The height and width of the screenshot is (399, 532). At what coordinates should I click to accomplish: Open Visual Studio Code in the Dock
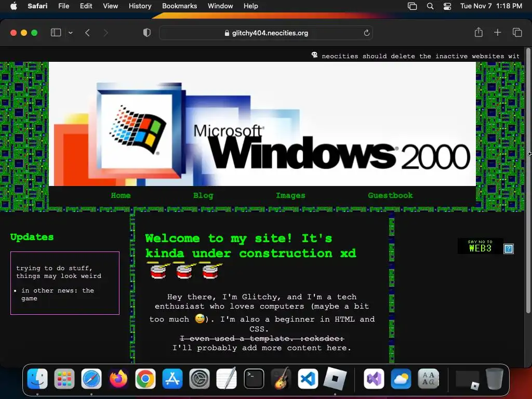pyautogui.click(x=308, y=379)
